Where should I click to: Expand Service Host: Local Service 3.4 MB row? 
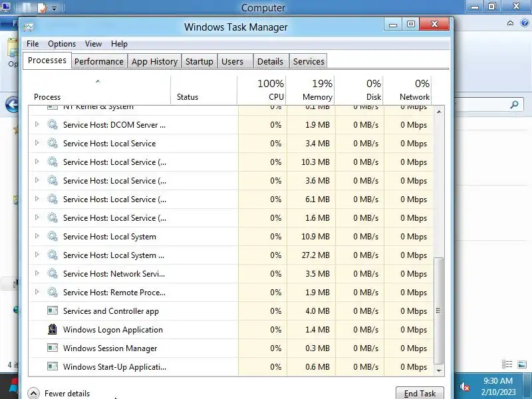37,143
